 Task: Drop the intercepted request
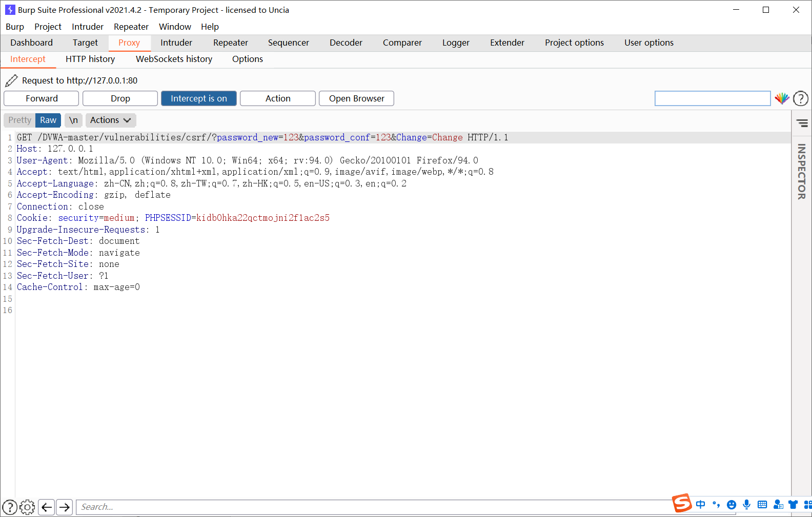pos(120,98)
